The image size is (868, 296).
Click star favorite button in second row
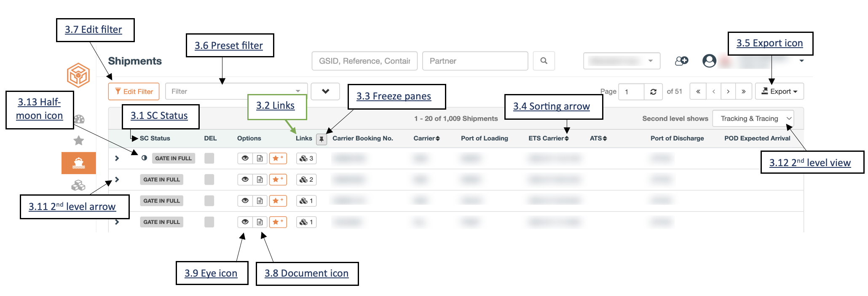point(278,180)
